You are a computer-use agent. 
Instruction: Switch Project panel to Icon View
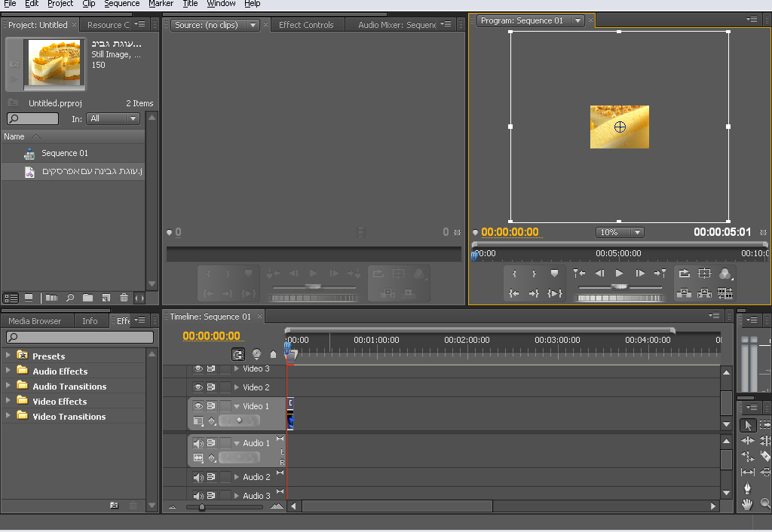29,298
